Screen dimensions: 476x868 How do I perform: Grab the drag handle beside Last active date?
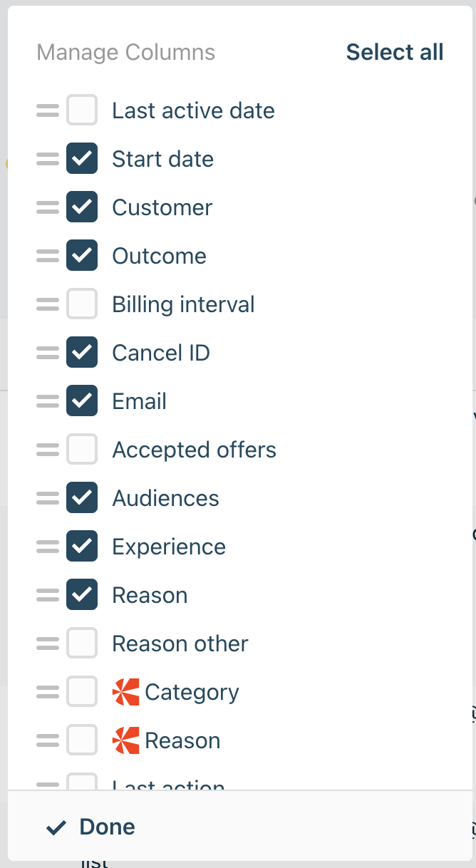tap(48, 110)
